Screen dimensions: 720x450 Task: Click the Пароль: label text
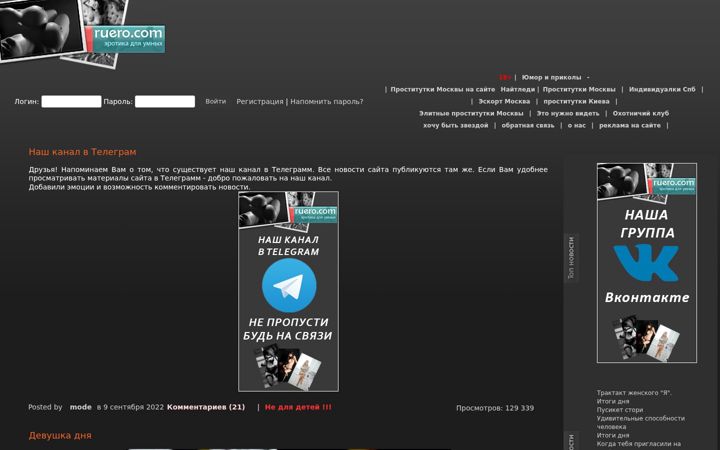(118, 101)
